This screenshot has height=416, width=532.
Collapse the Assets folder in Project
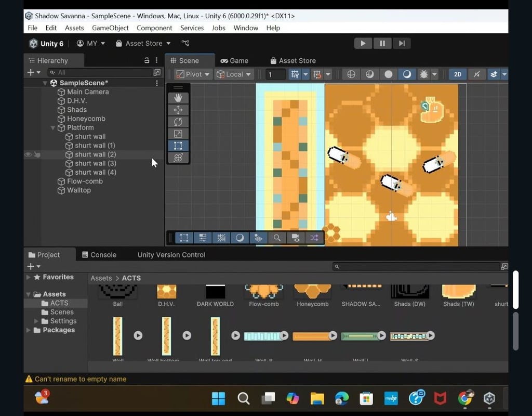[x=29, y=294]
